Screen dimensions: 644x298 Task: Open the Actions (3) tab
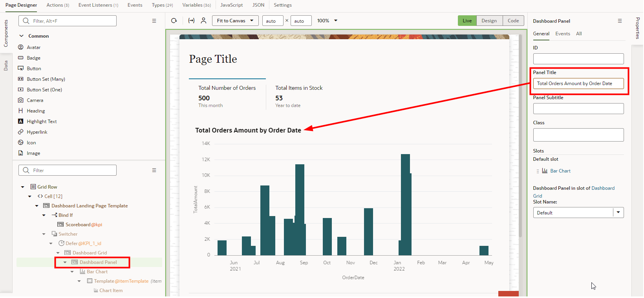point(58,5)
